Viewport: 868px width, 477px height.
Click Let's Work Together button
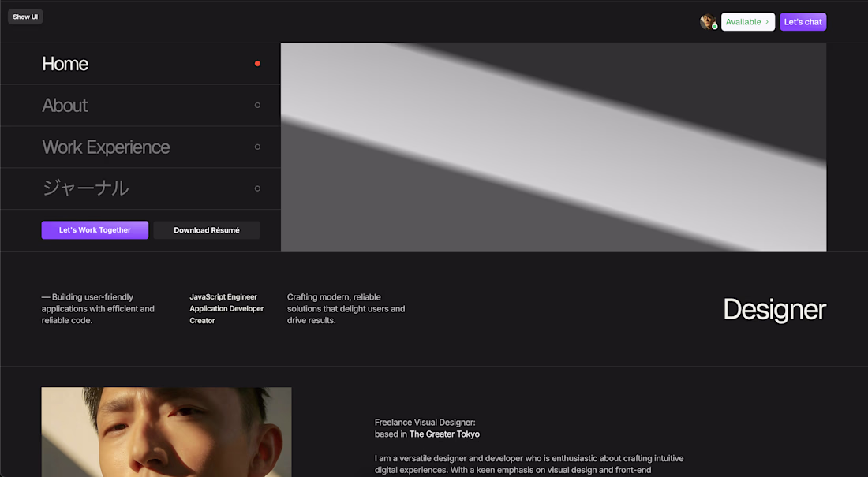point(95,230)
